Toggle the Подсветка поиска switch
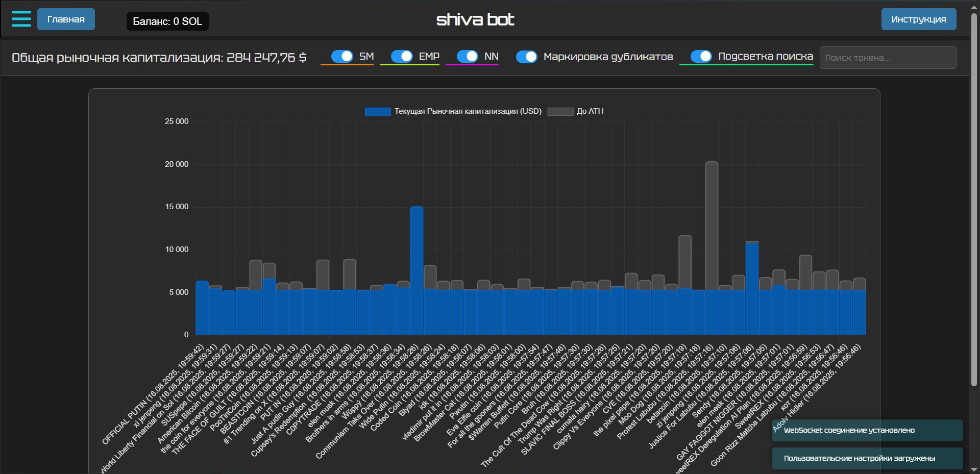Viewport: 980px width, 474px height. click(701, 56)
